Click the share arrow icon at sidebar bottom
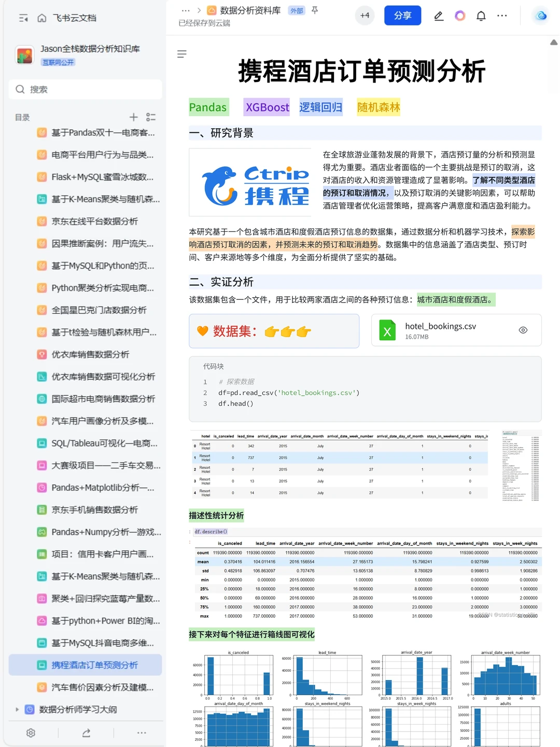The image size is (560, 747). (x=86, y=733)
